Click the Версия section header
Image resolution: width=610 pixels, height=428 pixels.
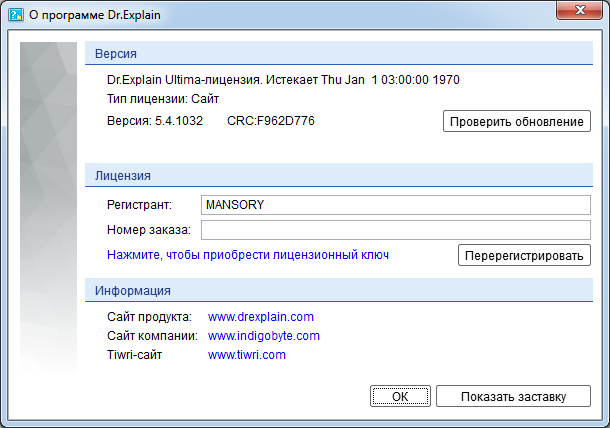pyautogui.click(x=116, y=54)
